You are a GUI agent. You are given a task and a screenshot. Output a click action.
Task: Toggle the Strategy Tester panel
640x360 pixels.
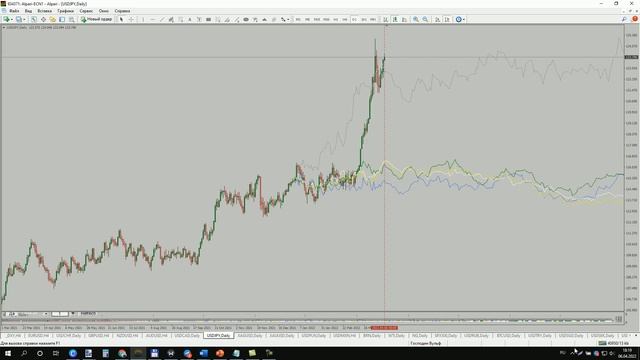(71, 19)
